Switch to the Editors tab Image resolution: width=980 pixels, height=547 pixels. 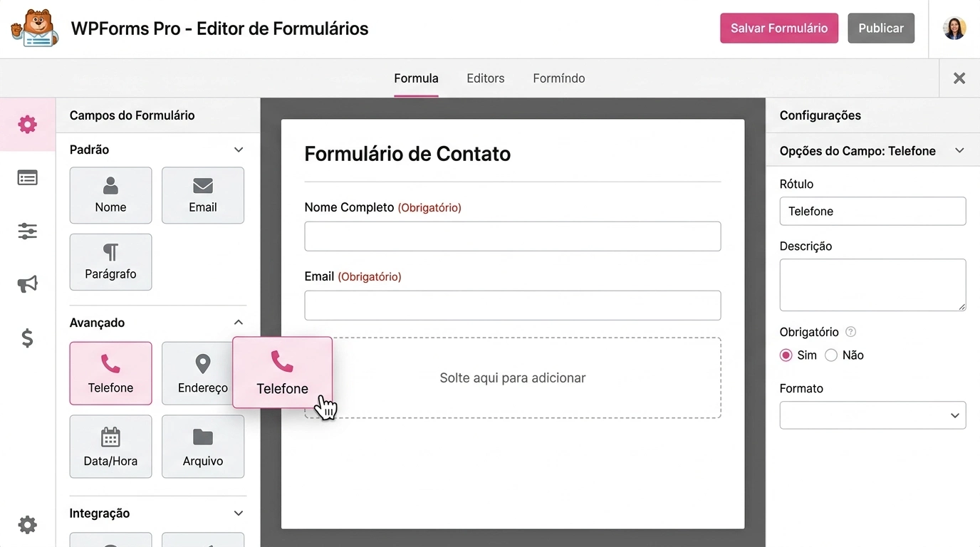(x=486, y=78)
